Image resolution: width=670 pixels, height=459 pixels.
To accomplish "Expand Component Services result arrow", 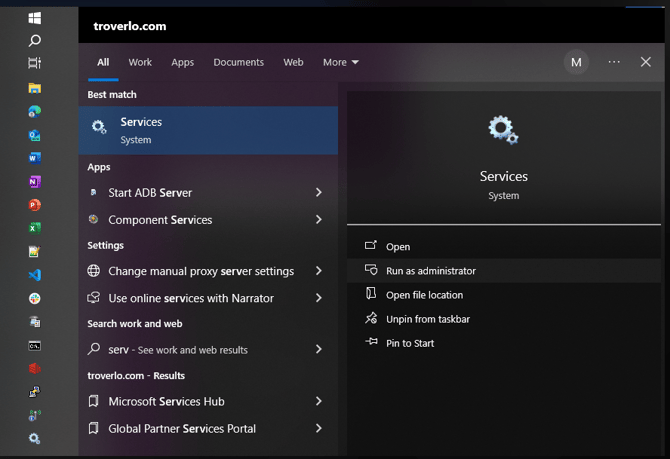I will [x=319, y=219].
